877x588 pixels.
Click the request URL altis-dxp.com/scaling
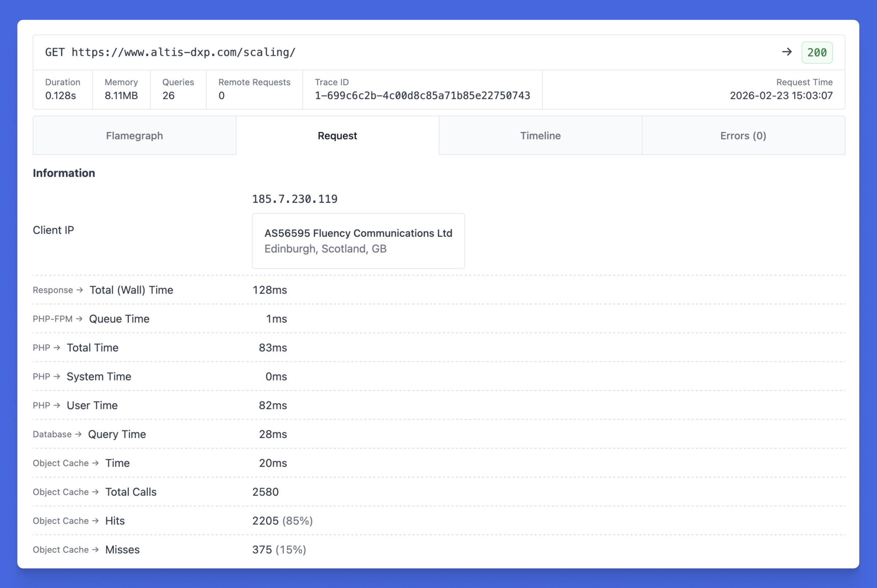[183, 52]
